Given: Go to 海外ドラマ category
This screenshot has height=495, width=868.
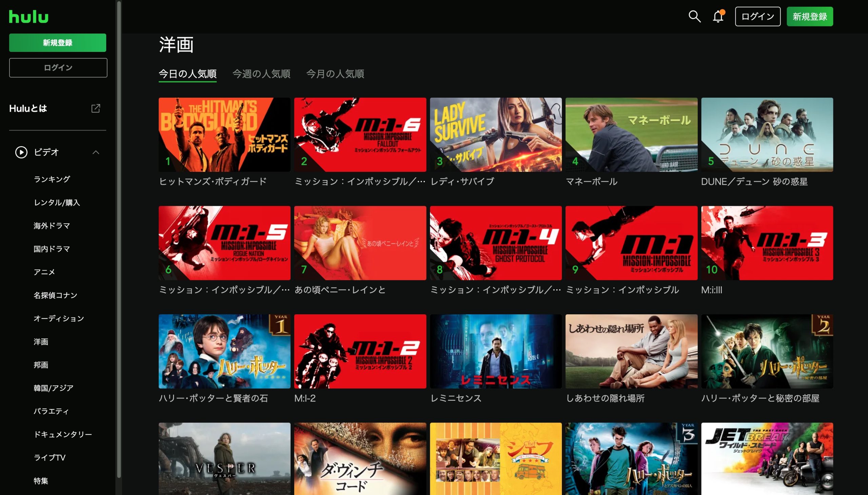Looking at the screenshot, I should click(52, 226).
